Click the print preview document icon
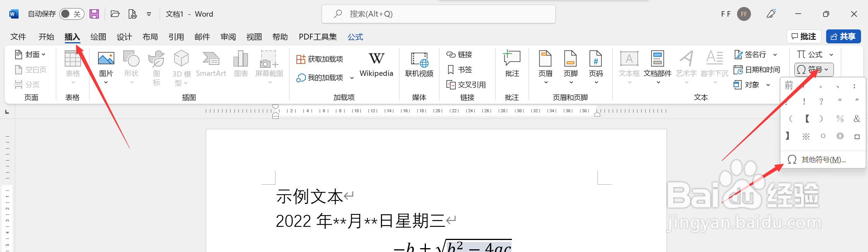Screen dimensions: 868x252 click(133, 14)
